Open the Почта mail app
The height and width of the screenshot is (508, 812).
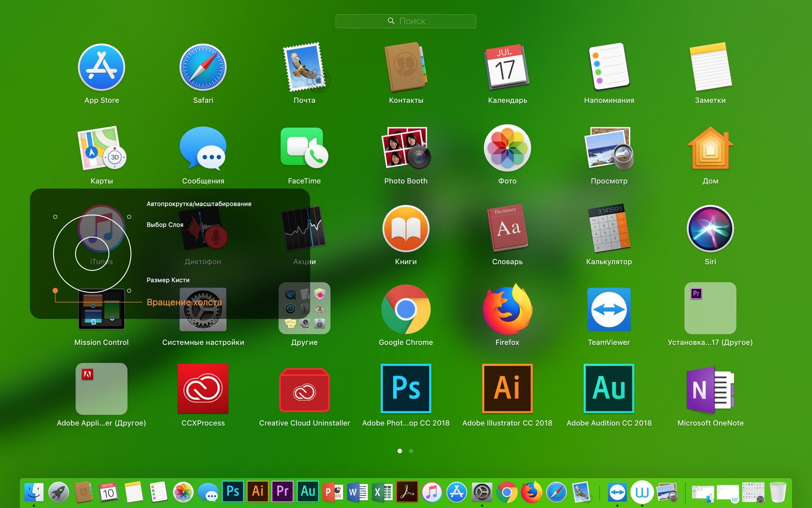pyautogui.click(x=304, y=68)
